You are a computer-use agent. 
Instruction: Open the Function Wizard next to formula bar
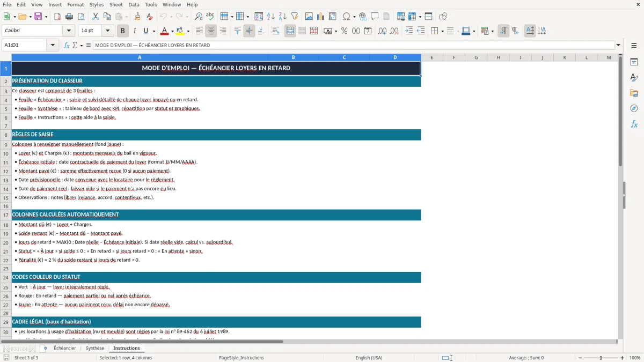point(67,45)
